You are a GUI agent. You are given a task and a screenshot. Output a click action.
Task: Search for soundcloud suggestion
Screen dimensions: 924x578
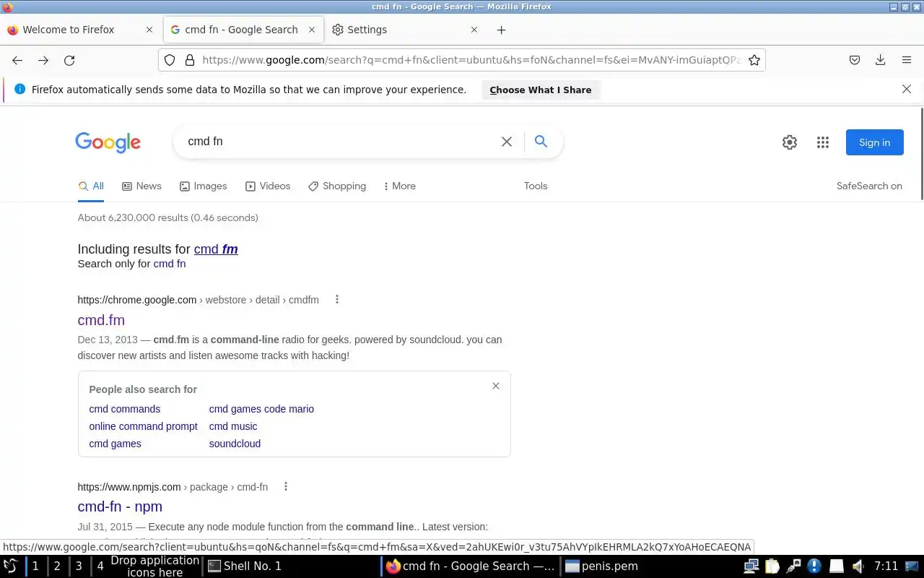(x=235, y=444)
